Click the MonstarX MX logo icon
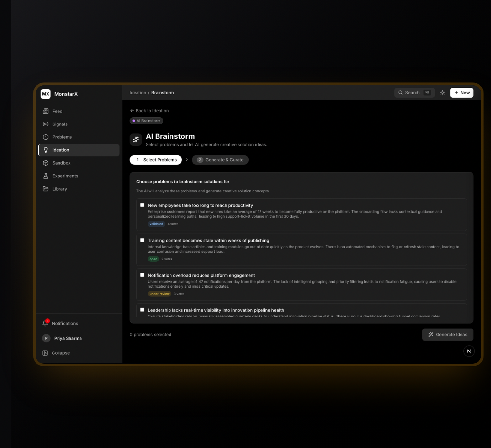The width and height of the screenshot is (491, 448). coord(46,94)
